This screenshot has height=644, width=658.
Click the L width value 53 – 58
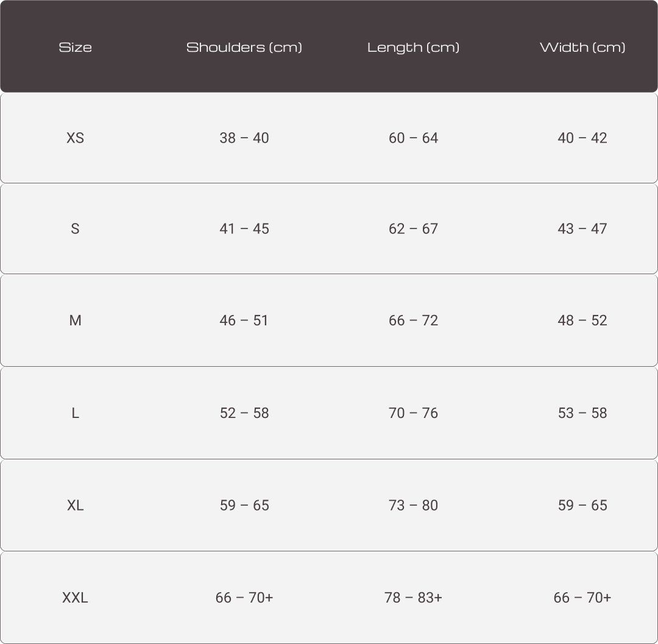pos(582,413)
